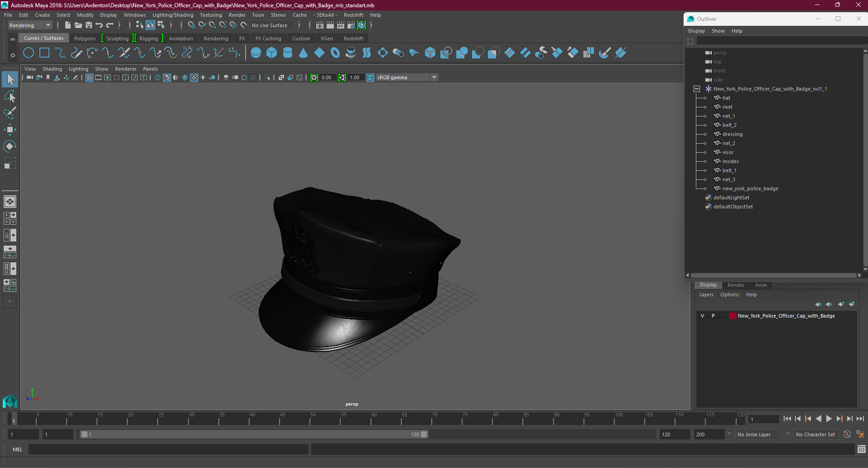868x468 pixels.
Task: Create a NURBS torus from shelf
Action: pyautogui.click(x=335, y=53)
